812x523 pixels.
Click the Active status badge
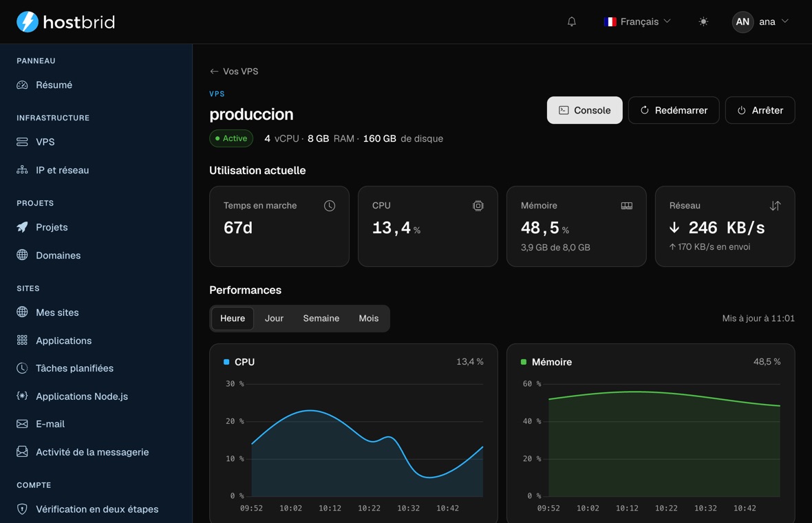(x=231, y=138)
